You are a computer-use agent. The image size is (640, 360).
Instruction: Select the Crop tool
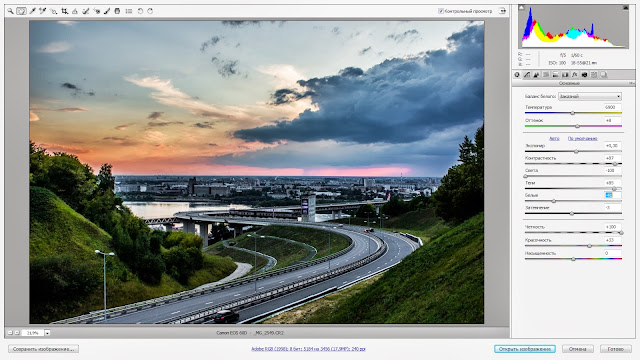64,11
